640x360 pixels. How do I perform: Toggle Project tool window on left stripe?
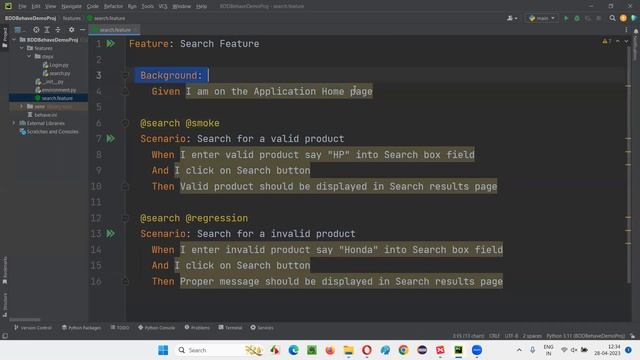[x=5, y=38]
